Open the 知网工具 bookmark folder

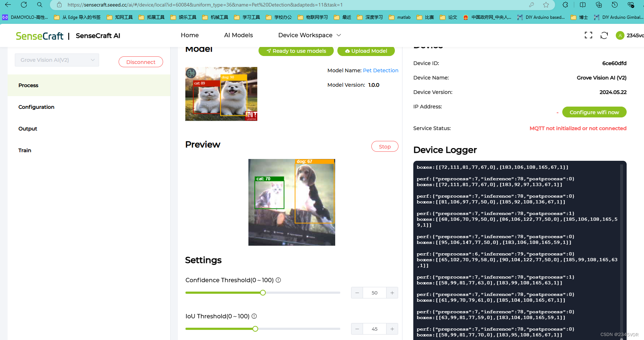pos(120,17)
